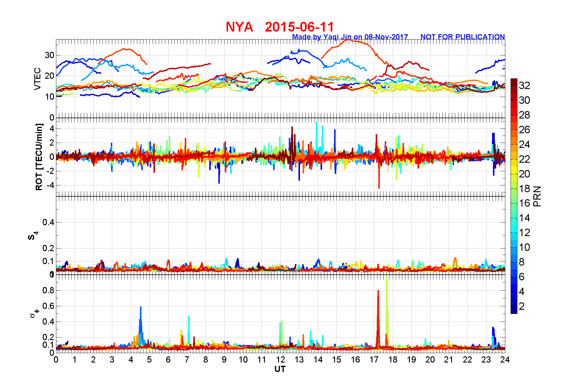Click the ROT axis tick label -2
561x392 pixels.
(50, 171)
